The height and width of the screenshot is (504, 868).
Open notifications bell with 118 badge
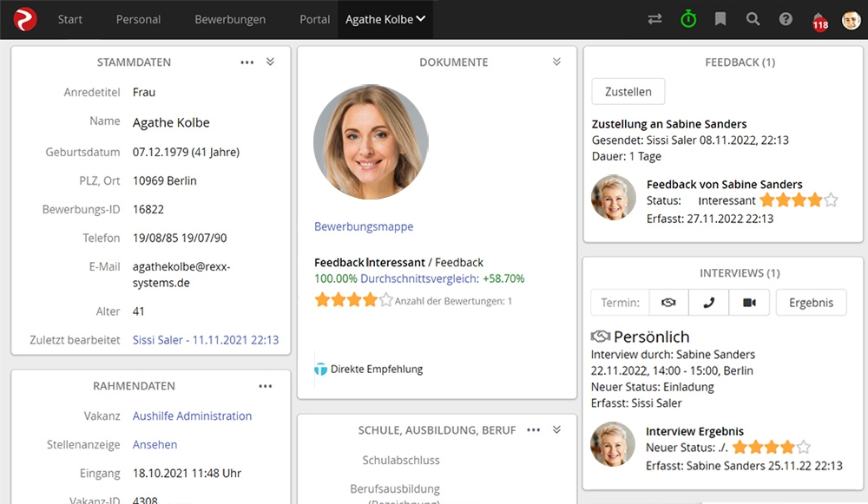pyautogui.click(x=819, y=21)
